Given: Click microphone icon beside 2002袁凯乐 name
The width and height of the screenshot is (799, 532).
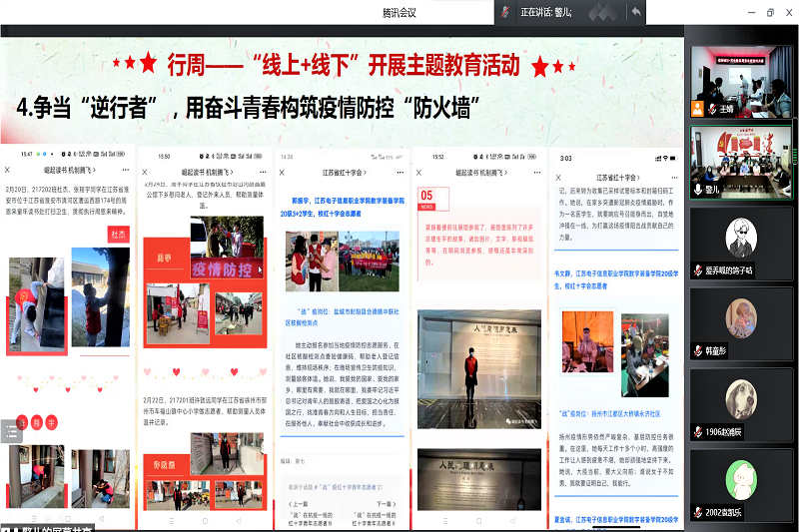Looking at the screenshot, I should coord(697,512).
